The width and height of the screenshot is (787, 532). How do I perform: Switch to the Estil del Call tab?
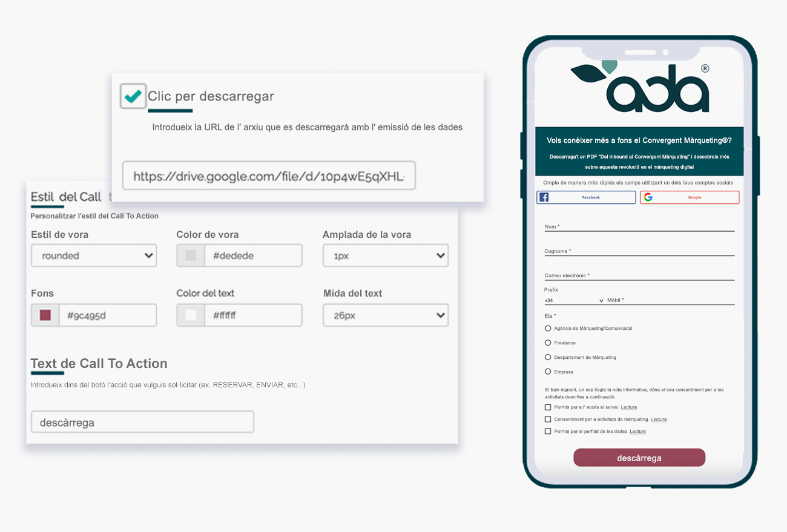coord(66,197)
